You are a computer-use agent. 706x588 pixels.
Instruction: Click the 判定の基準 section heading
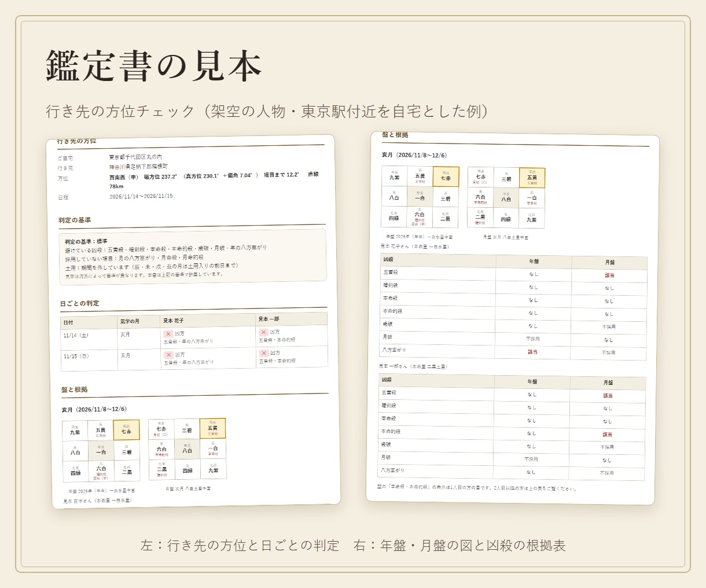tap(75, 220)
